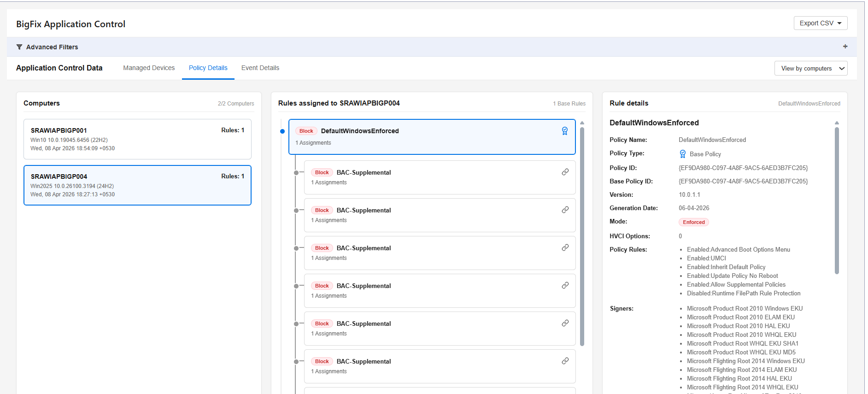Click the DefaultWindowsEnforced rule card title

pyautogui.click(x=360, y=131)
